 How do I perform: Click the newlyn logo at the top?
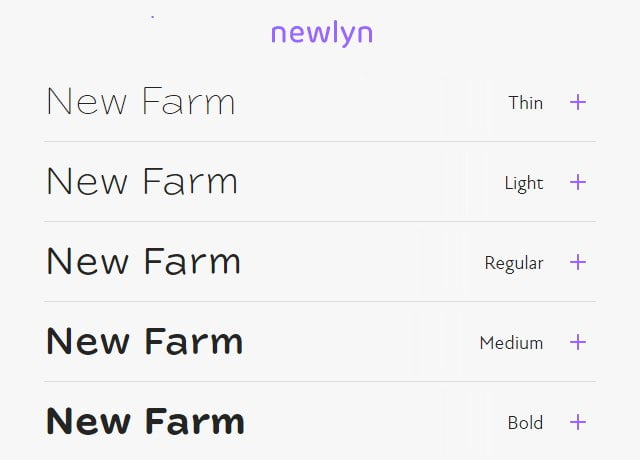321,33
